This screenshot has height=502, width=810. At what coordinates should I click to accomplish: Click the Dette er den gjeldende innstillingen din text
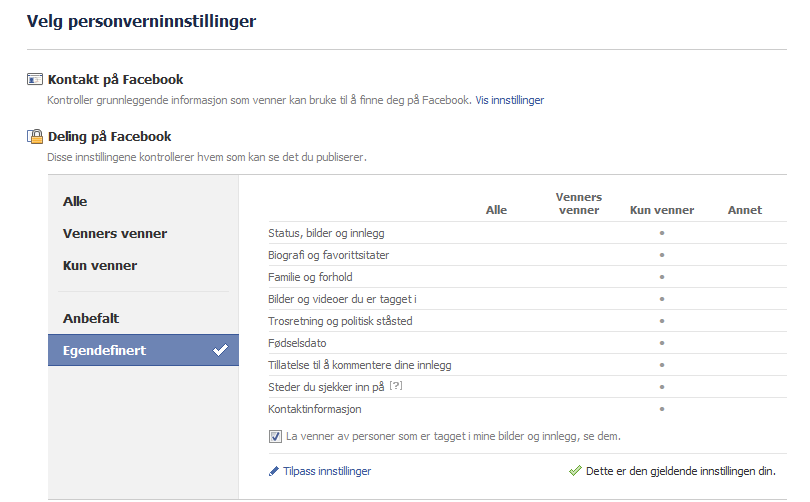point(681,471)
